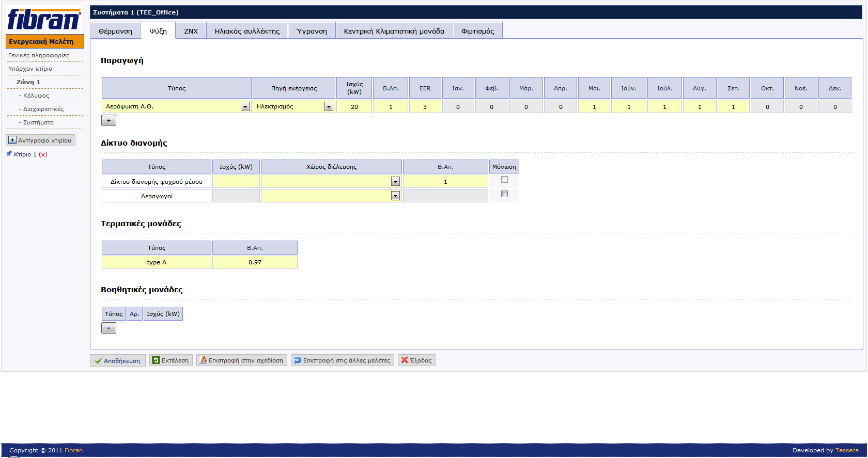Click the 0.97 Β.Απ. terminal units field

point(255,262)
